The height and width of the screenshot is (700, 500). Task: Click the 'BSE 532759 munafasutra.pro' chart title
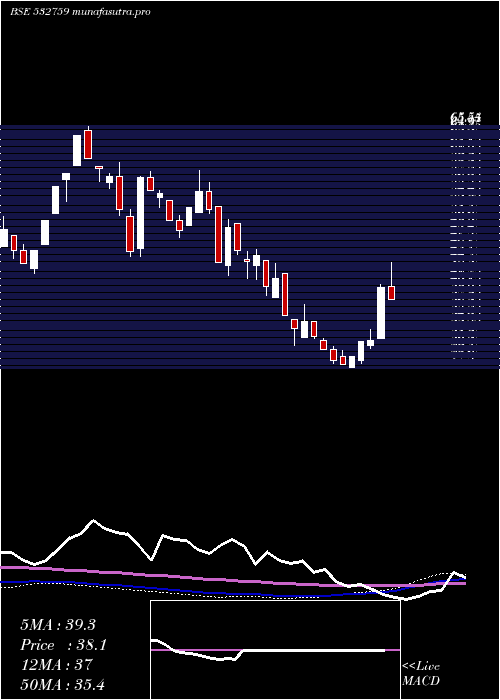point(80,12)
